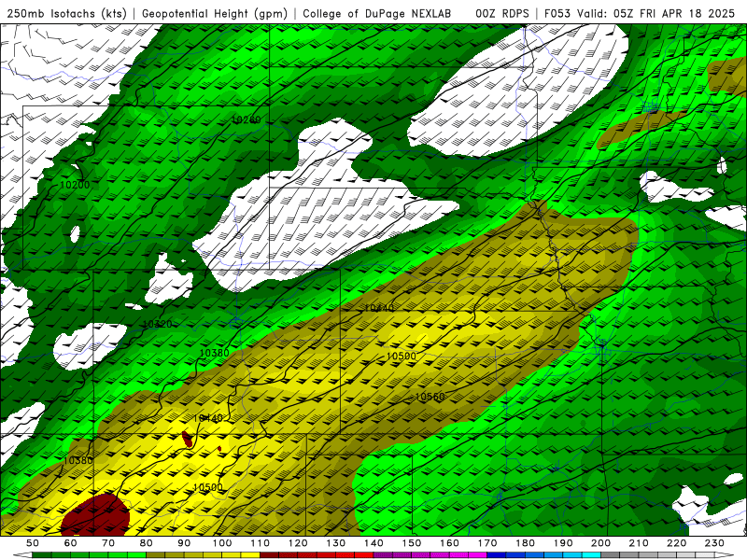Click the 120 knots legend label
This screenshot has width=747, height=560.
click(298, 543)
